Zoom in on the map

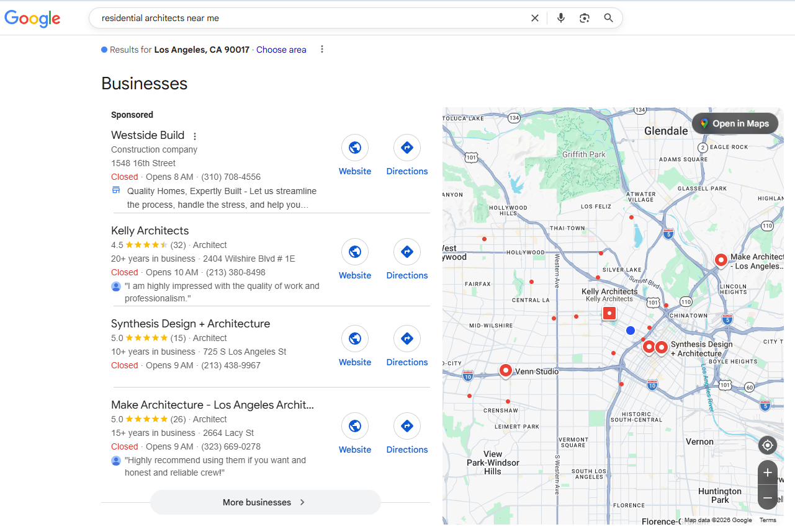(x=768, y=472)
